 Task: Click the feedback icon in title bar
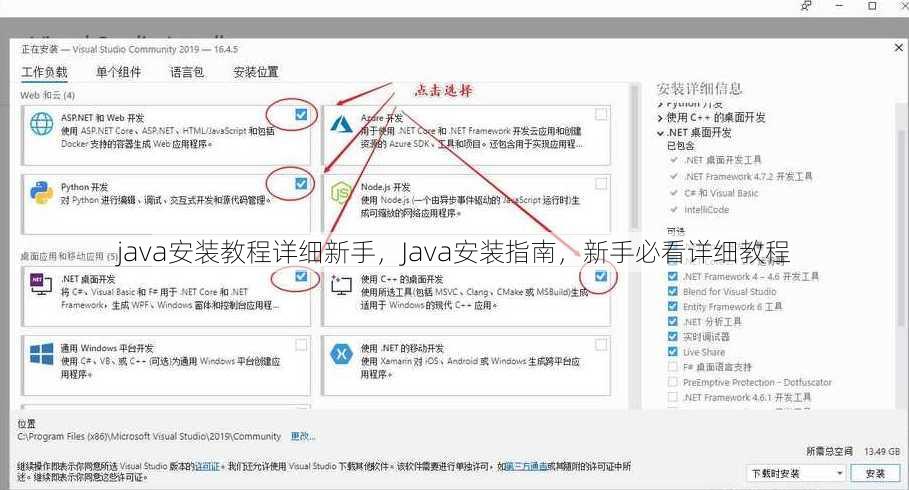pos(806,6)
